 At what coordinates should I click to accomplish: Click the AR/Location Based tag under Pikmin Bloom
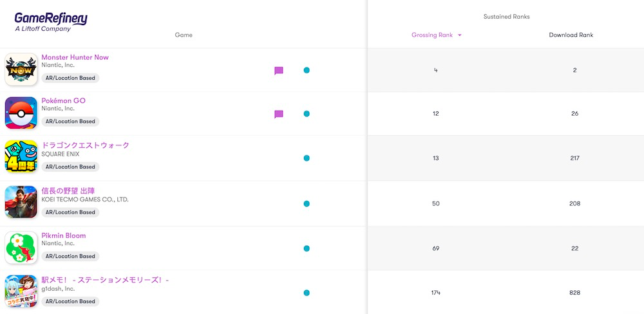[70, 256]
